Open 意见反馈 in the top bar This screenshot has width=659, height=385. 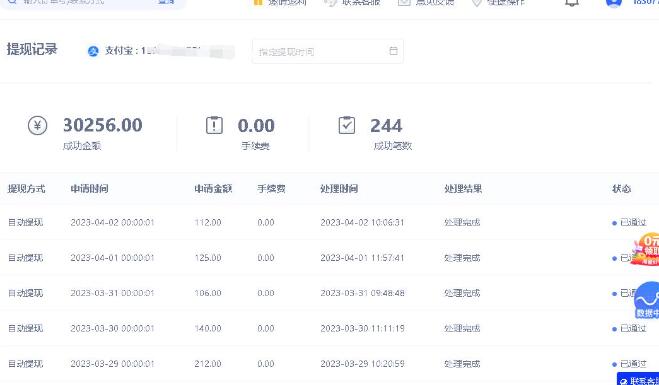426,2
